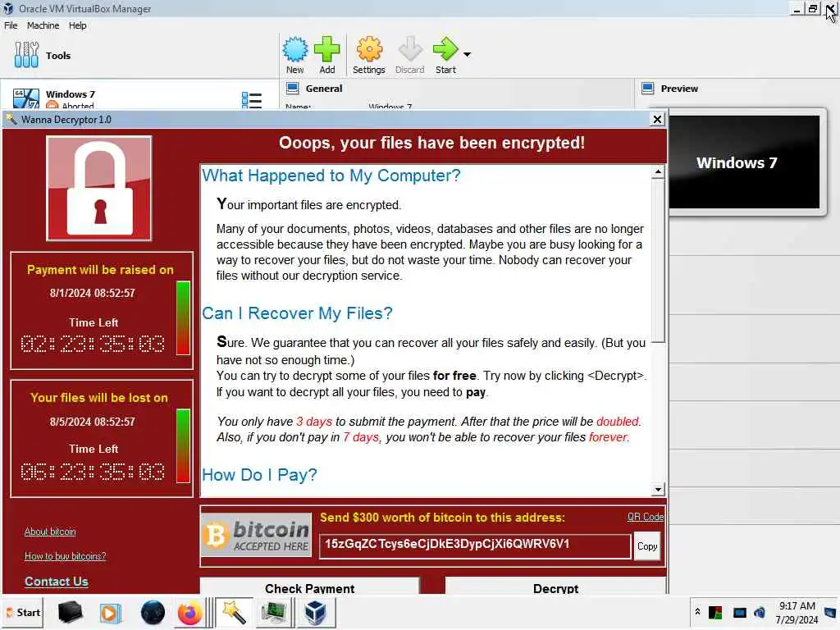Open How to buy bitcoins link
This screenshot has width=840, height=630.
tap(66, 556)
